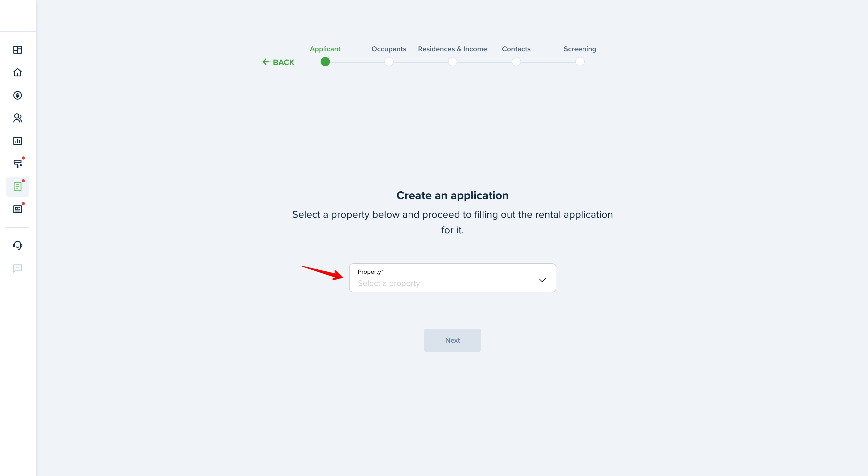Select the dollar/payments icon

(18, 95)
